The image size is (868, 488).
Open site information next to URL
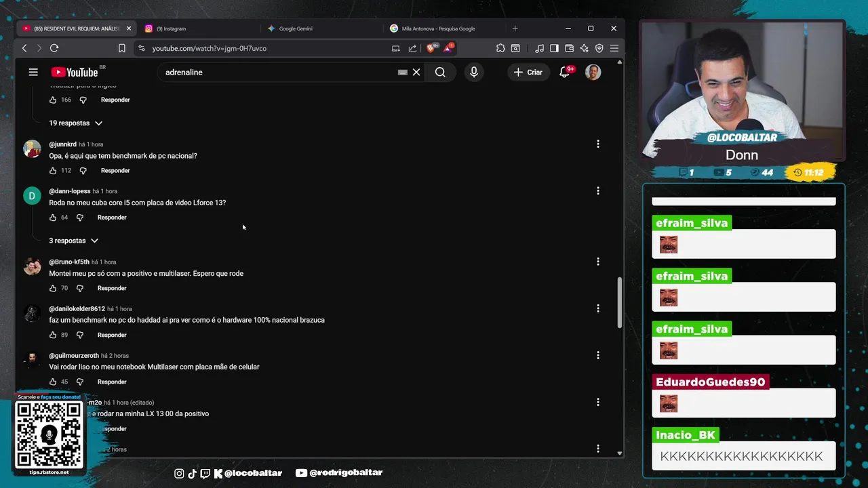[x=141, y=48]
